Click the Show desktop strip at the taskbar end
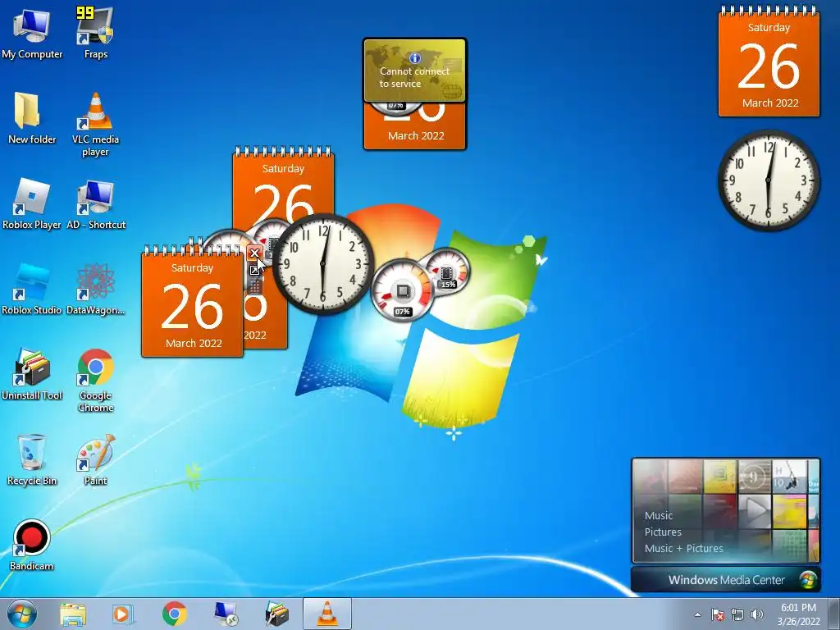This screenshot has height=630, width=840. [x=834, y=614]
